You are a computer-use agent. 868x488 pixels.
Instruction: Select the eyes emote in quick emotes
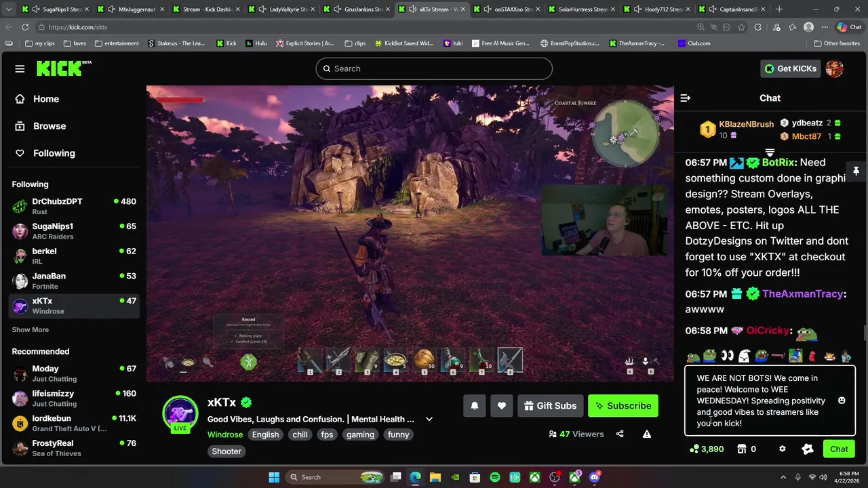(x=727, y=356)
